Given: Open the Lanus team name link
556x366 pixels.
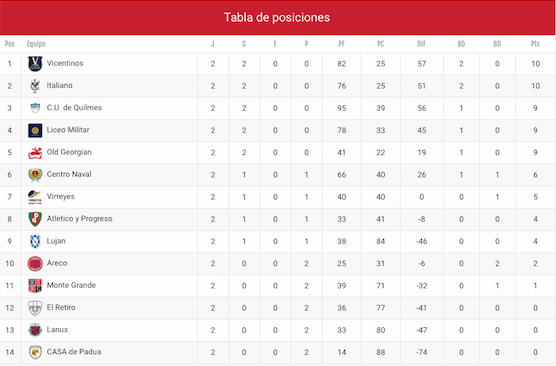Looking at the screenshot, I should [x=57, y=330].
